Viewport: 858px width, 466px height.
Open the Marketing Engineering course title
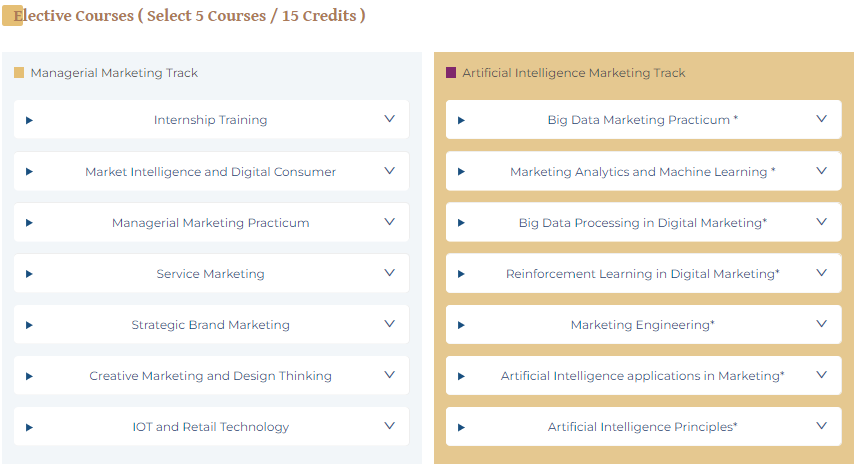click(642, 325)
